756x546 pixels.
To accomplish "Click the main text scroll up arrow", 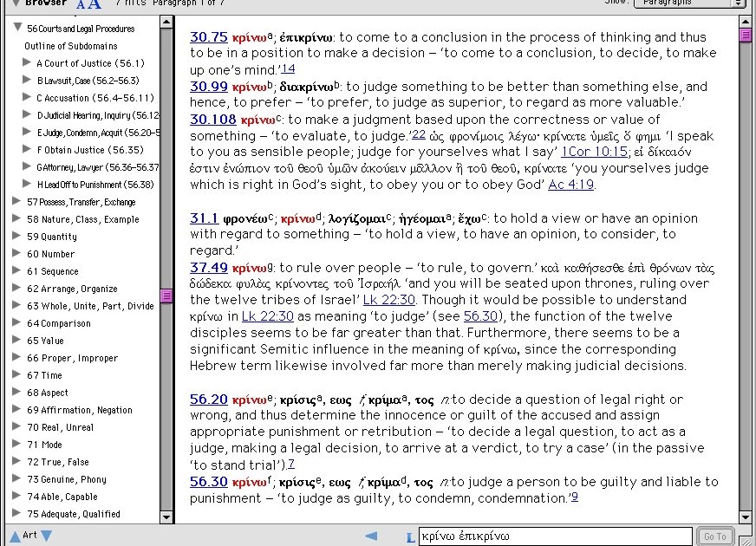I will point(746,22).
